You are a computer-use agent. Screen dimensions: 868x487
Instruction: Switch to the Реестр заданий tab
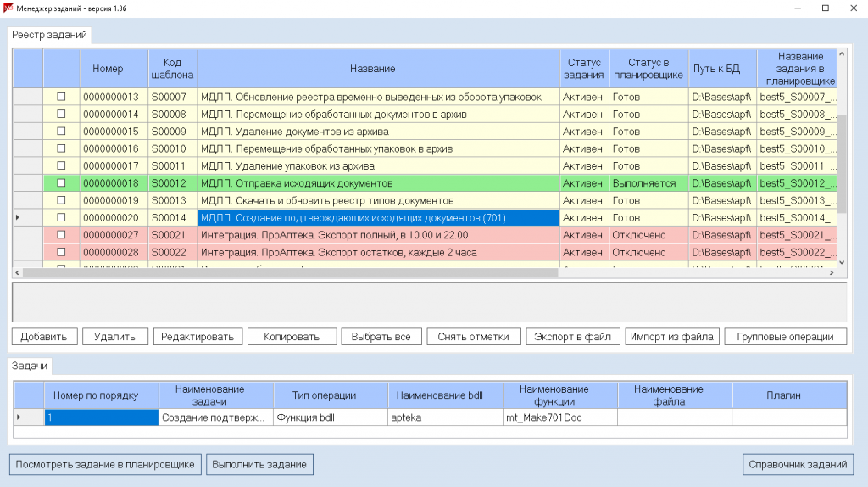point(49,35)
